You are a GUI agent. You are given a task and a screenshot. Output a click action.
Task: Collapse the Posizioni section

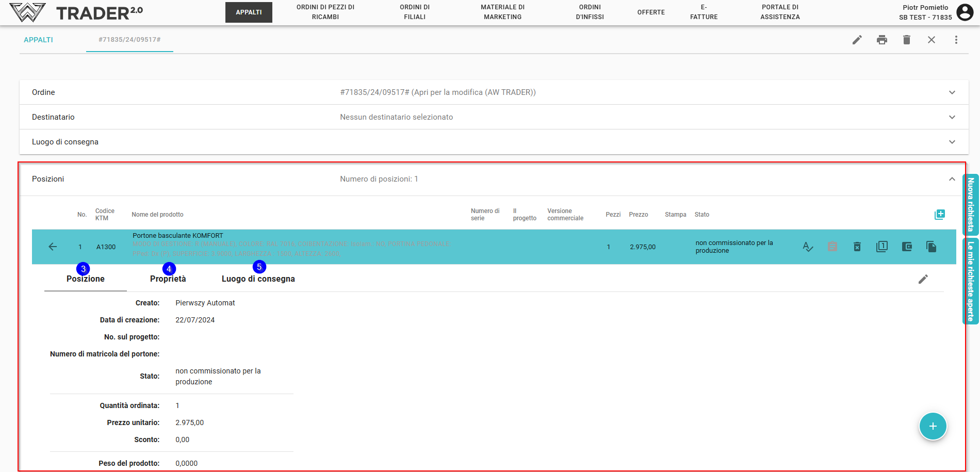point(952,179)
